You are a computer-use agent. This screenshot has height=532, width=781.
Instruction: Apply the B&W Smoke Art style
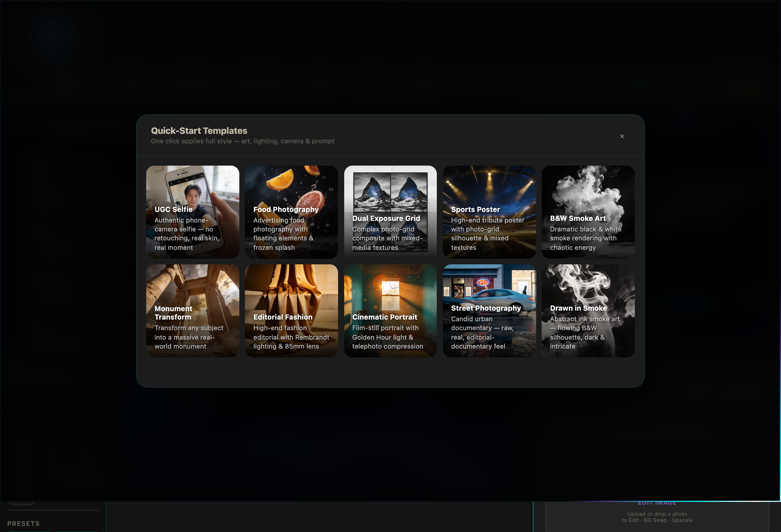(x=588, y=212)
